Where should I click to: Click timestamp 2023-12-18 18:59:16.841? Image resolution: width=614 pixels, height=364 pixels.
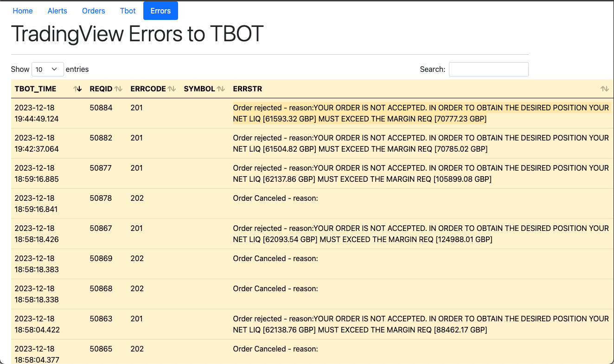36,204
